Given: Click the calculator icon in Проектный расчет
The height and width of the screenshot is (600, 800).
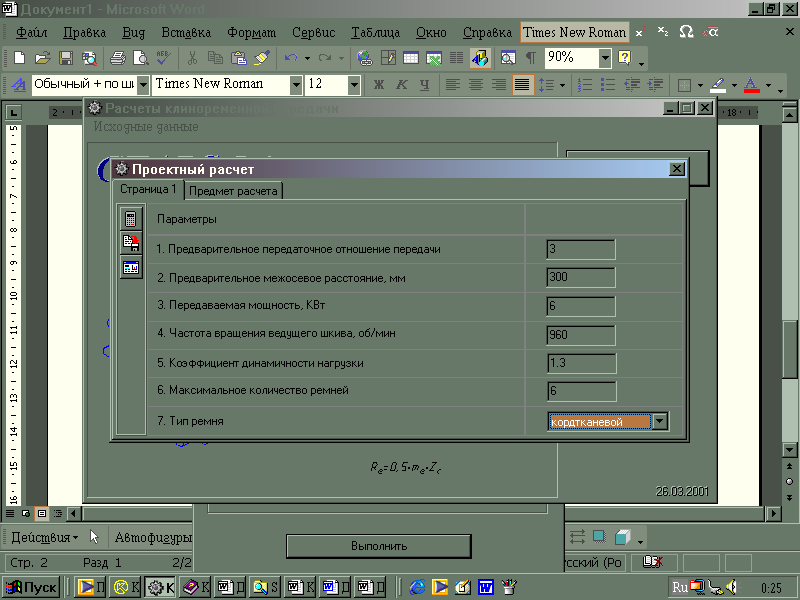Looking at the screenshot, I should (x=131, y=219).
